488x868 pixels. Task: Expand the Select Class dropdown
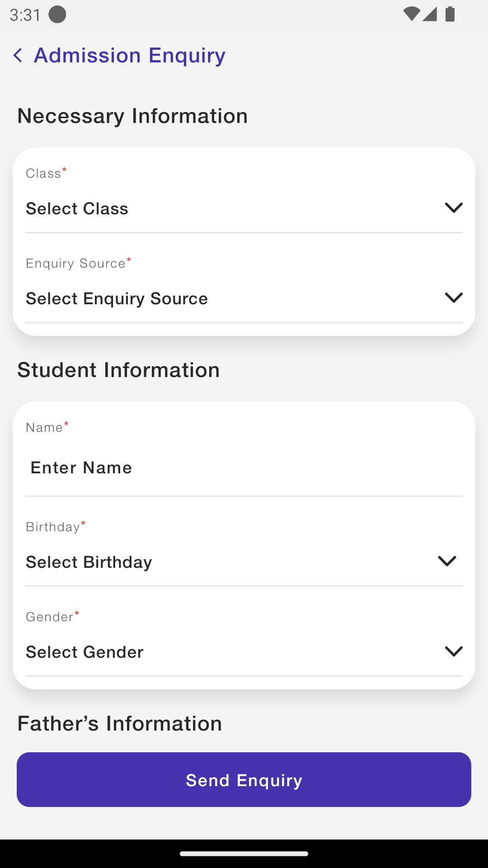244,209
